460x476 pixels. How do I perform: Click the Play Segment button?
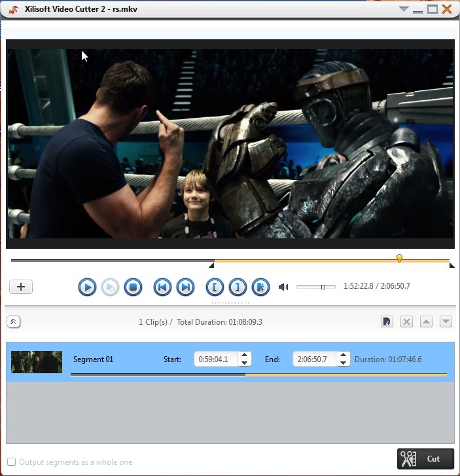[x=110, y=287]
